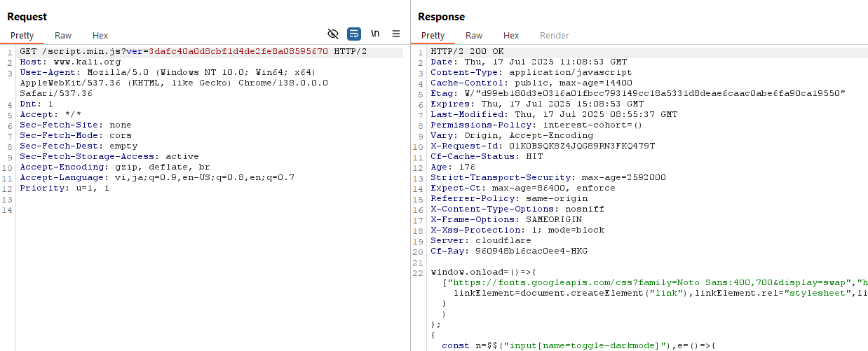Click the Accept-Language header line in request
This screenshot has width=868, height=351.
click(x=157, y=178)
